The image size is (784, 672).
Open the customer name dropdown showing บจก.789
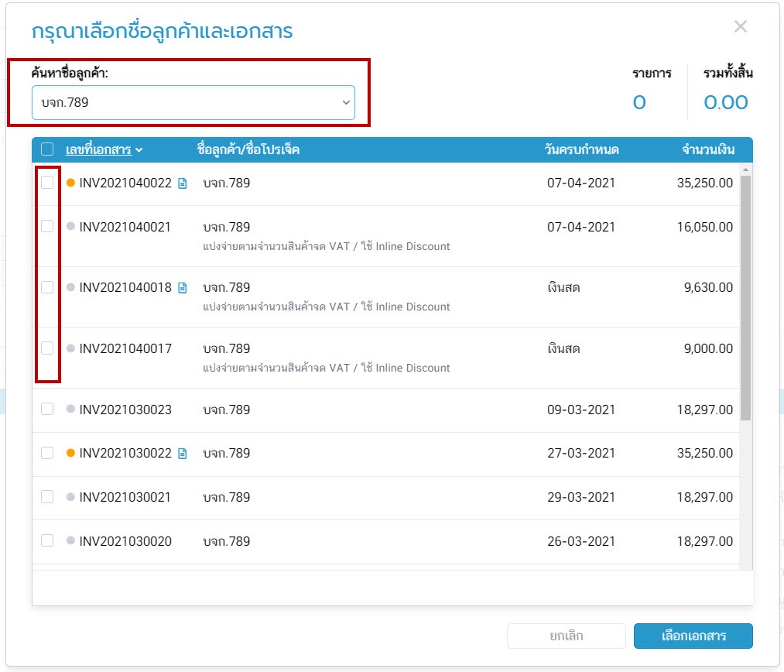tap(193, 102)
